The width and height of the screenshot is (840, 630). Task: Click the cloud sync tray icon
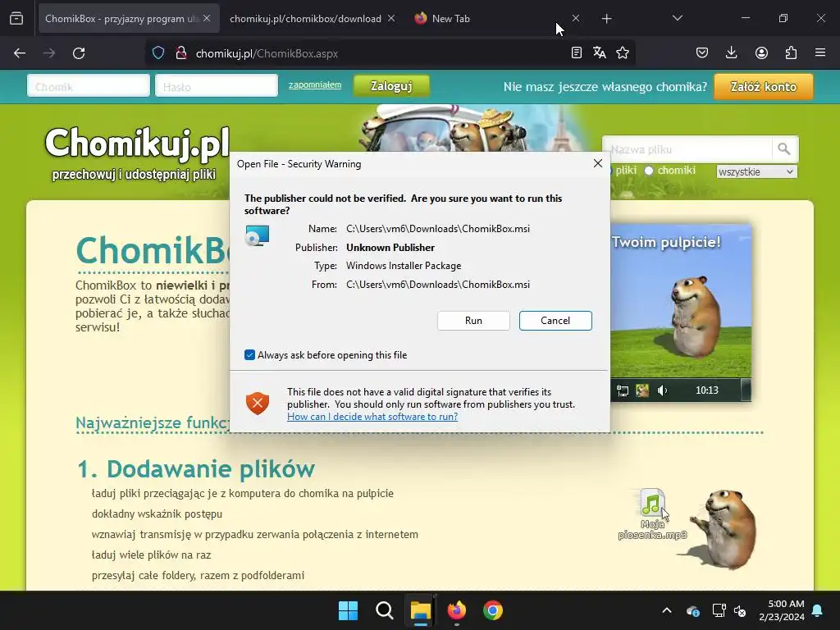coord(692,610)
